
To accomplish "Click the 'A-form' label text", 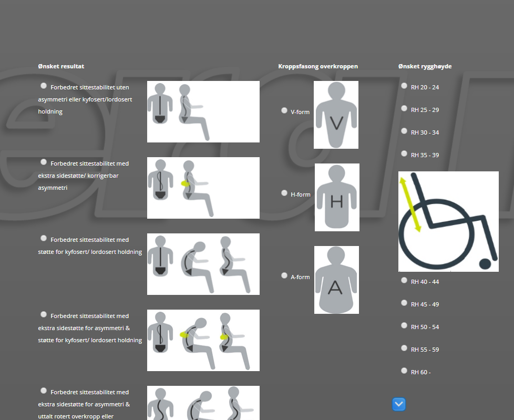I will click(300, 278).
